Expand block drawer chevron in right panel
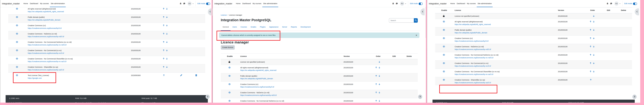This screenshot has height=105, width=644. coord(637,12)
